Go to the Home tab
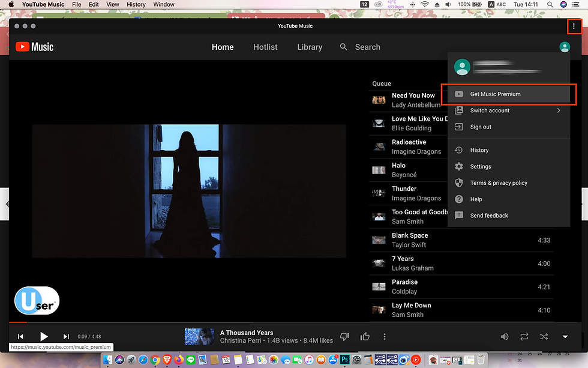Image resolution: width=588 pixels, height=368 pixels. pos(223,47)
